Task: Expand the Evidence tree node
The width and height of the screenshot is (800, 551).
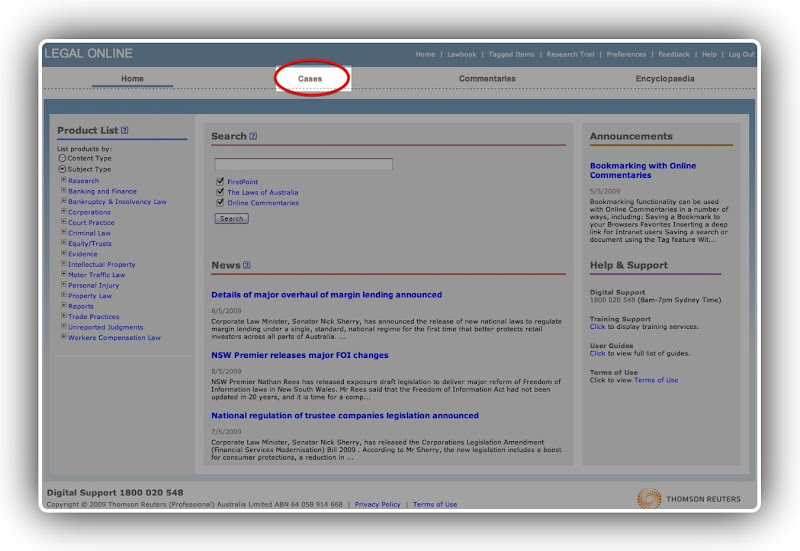Action: pos(64,253)
